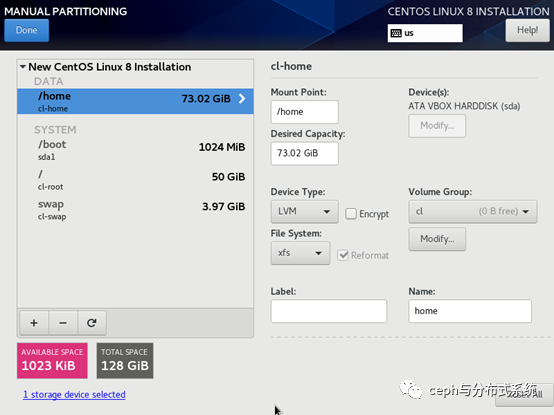Click the Help! button
The height and width of the screenshot is (415, 554).
(x=528, y=30)
